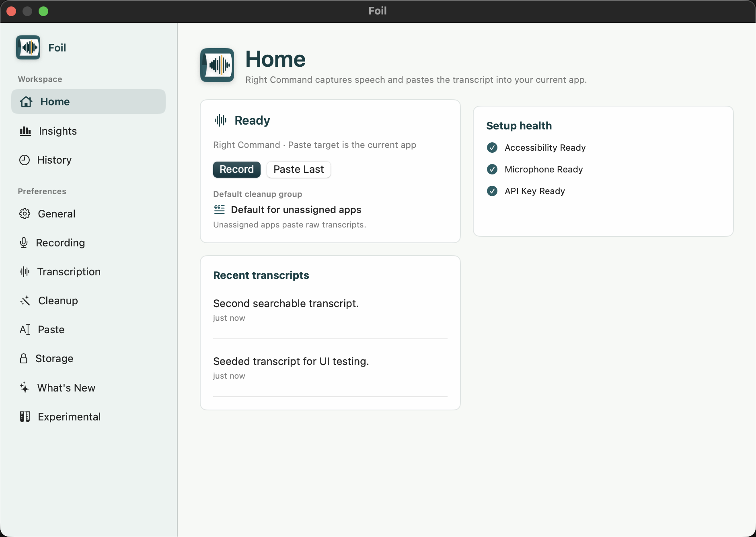Click the Experimental test tubes icon
Viewport: 756px width, 537px height.
[25, 417]
